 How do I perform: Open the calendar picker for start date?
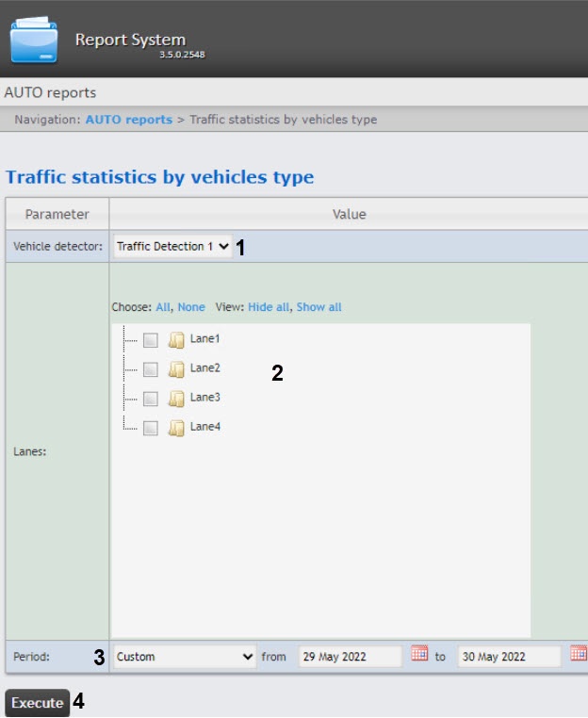(x=419, y=654)
